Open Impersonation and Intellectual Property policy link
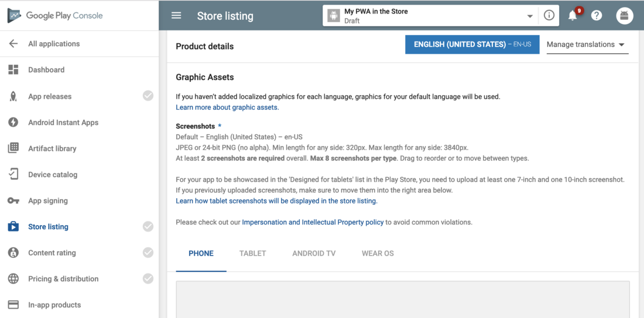 [x=313, y=222]
